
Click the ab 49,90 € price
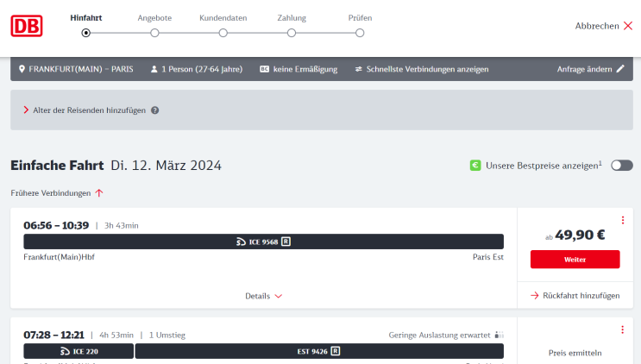tap(575, 235)
